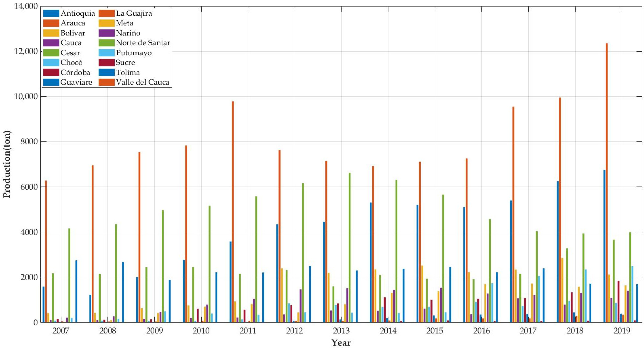Click the Antioquia legend color swatch
Image resolution: width=644 pixels, height=348 pixels.
pyautogui.click(x=51, y=13)
